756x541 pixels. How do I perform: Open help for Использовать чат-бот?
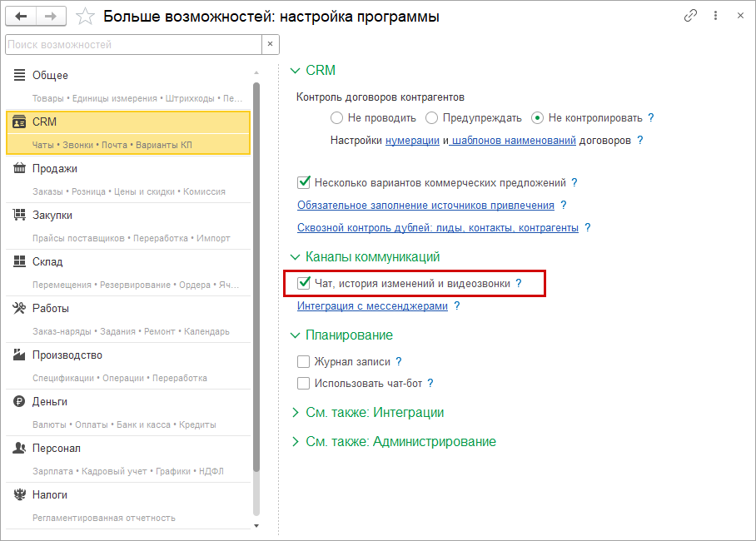[430, 384]
